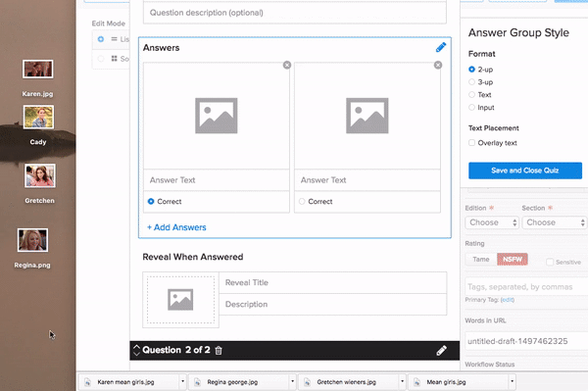
Task: Select the Input format option
Action: click(471, 108)
